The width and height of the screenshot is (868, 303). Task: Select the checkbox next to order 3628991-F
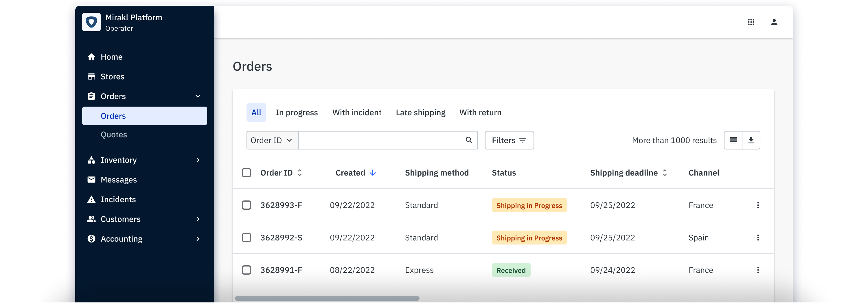point(247,270)
